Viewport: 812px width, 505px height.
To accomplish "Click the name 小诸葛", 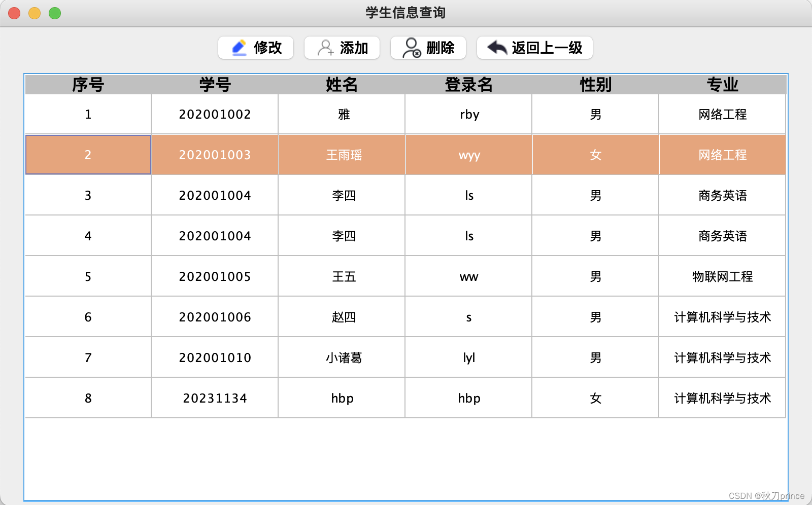I will click(x=344, y=357).
